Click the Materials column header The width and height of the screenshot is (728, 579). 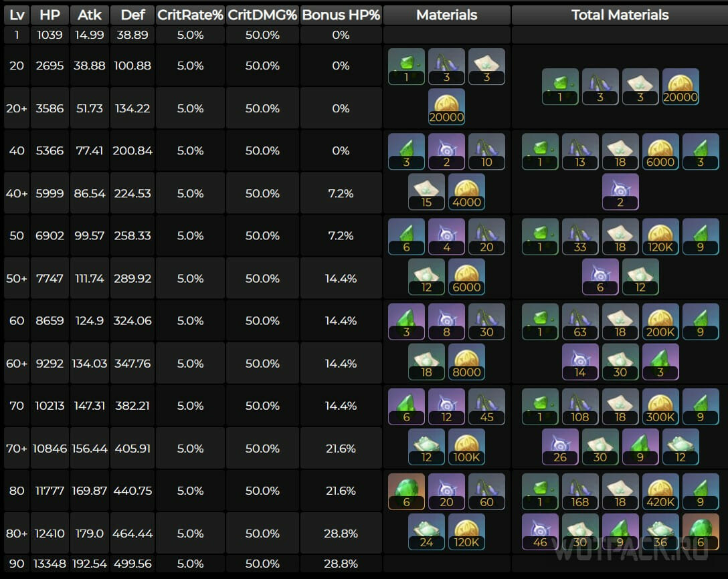(447, 15)
